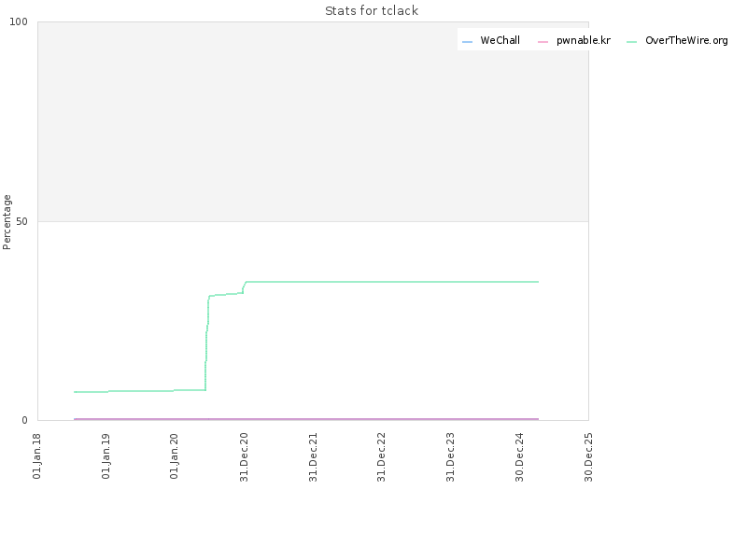Toggle the pwnable.kr legend label
This screenshot has width=747, height=560.
coord(583,40)
